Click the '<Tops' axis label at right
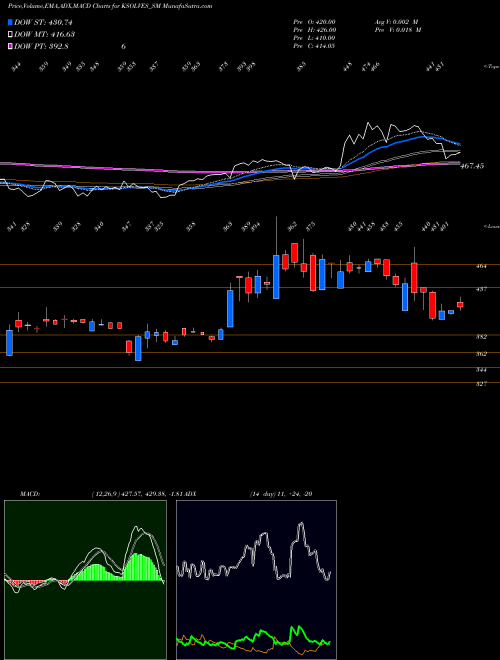Viewport: 500px width, 660px height. click(x=491, y=67)
